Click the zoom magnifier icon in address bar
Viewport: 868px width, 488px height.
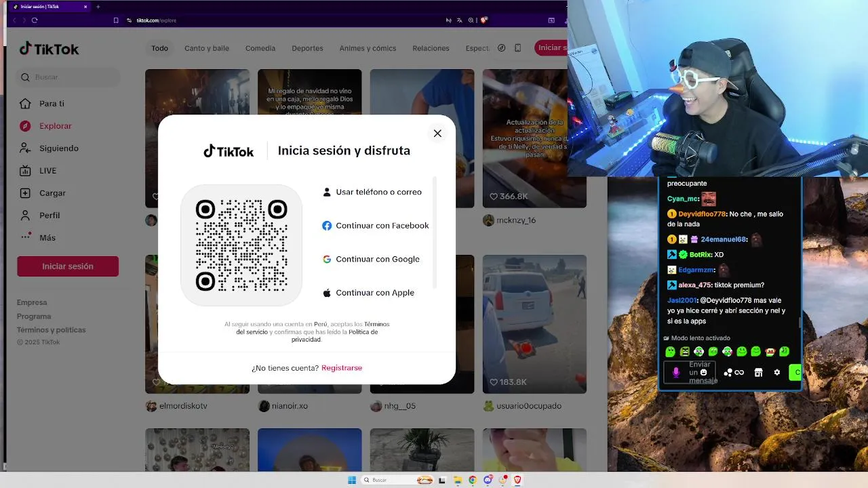[471, 20]
